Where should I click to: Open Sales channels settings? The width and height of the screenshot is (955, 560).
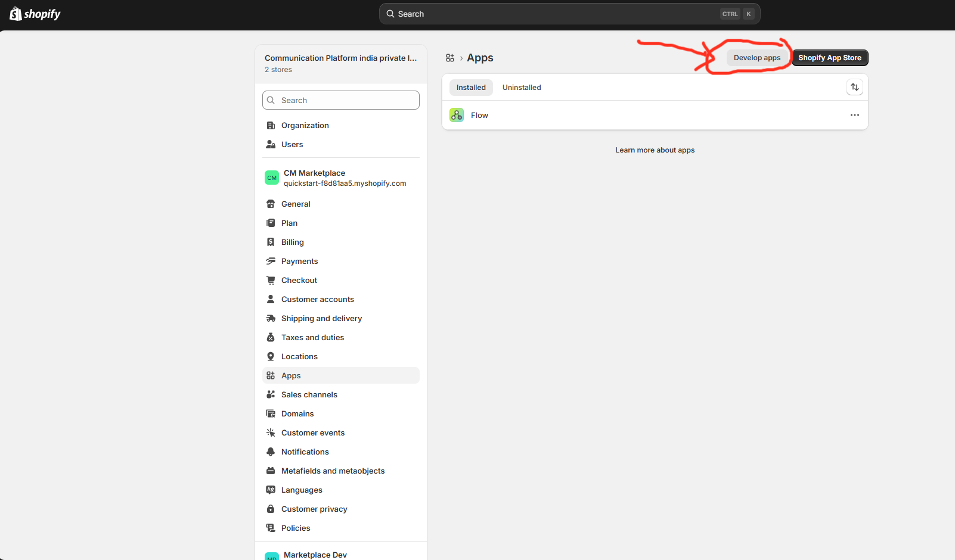click(341, 394)
